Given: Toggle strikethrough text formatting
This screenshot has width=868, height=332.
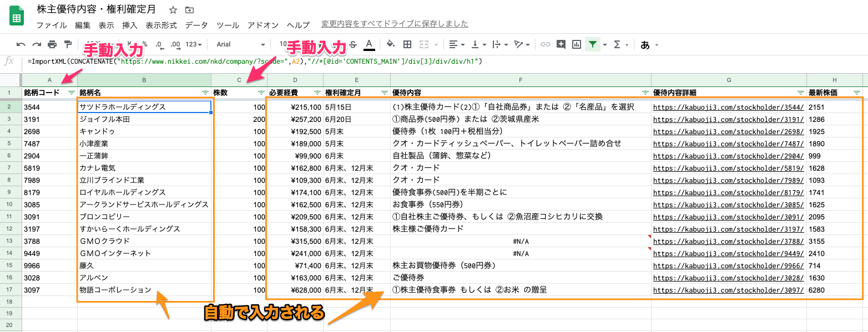Looking at the screenshot, I should click(353, 44).
